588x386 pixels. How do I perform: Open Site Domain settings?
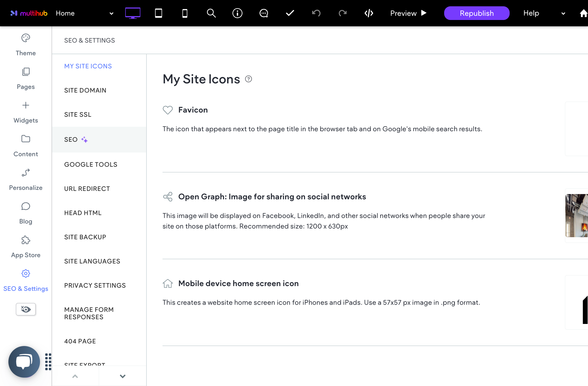[x=99, y=90]
